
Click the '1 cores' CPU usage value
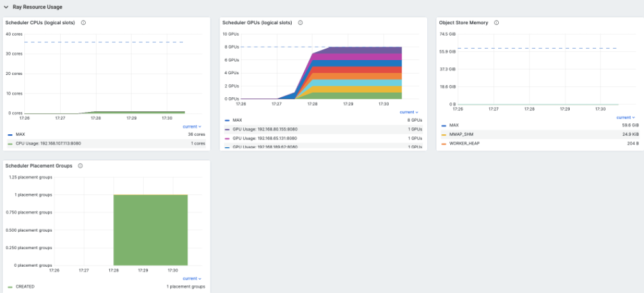[x=198, y=143]
